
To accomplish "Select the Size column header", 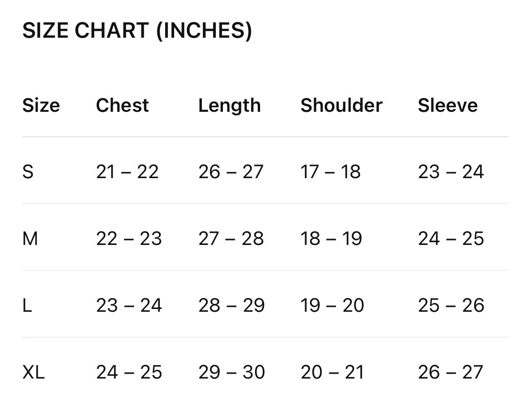I will 41,105.
